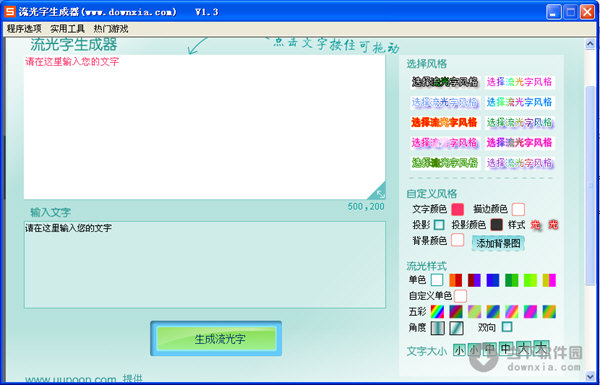Select the pastel purple-green 五彩 swatch
600x385 pixels.
coord(474,312)
